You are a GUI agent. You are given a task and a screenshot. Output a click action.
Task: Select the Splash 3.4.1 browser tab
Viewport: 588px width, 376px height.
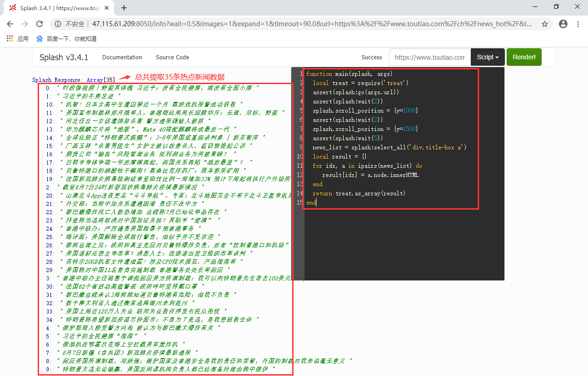click(x=60, y=8)
